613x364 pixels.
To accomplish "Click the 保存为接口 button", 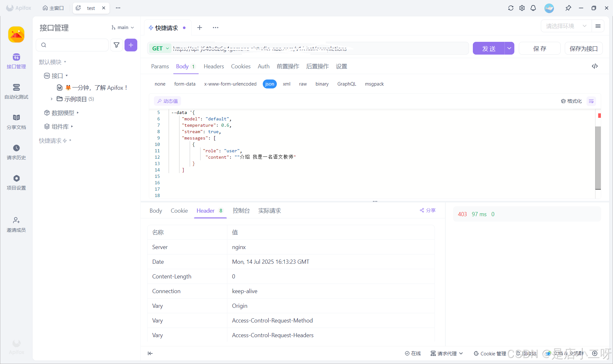I will coord(584,48).
